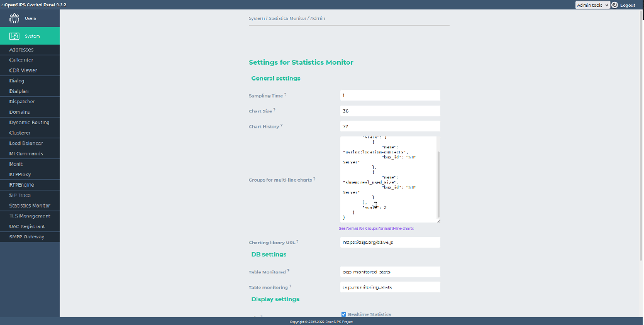
Task: Go to TLS Management in sidebar
Action: point(30,216)
